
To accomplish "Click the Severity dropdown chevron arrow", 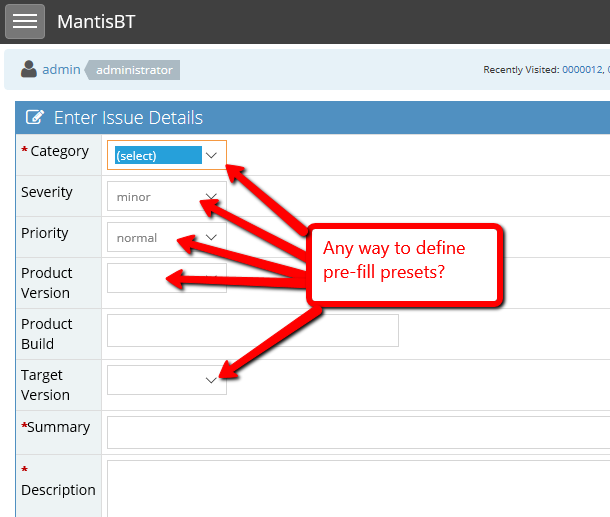I will tap(211, 197).
